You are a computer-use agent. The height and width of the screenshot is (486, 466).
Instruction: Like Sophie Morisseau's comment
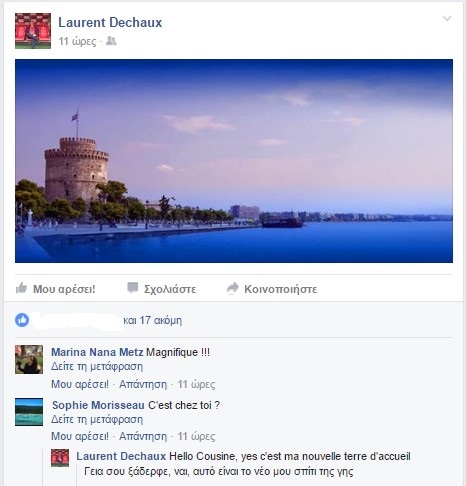click(80, 436)
